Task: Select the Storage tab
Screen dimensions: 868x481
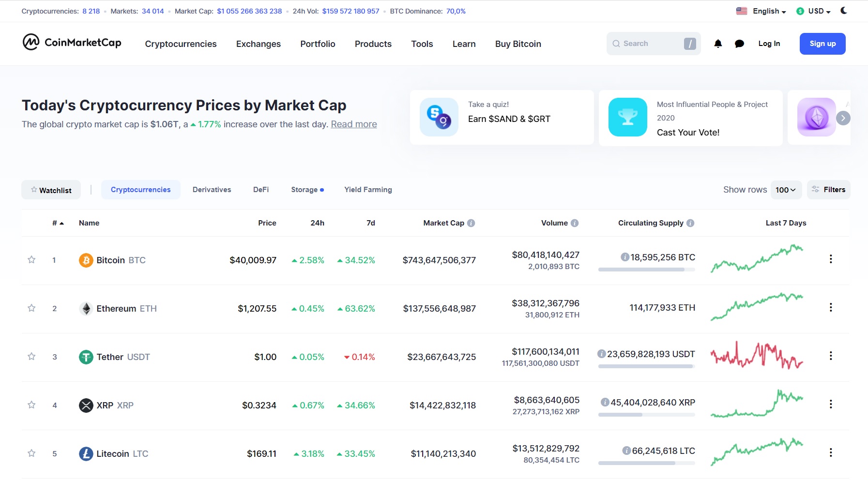Action: click(307, 190)
